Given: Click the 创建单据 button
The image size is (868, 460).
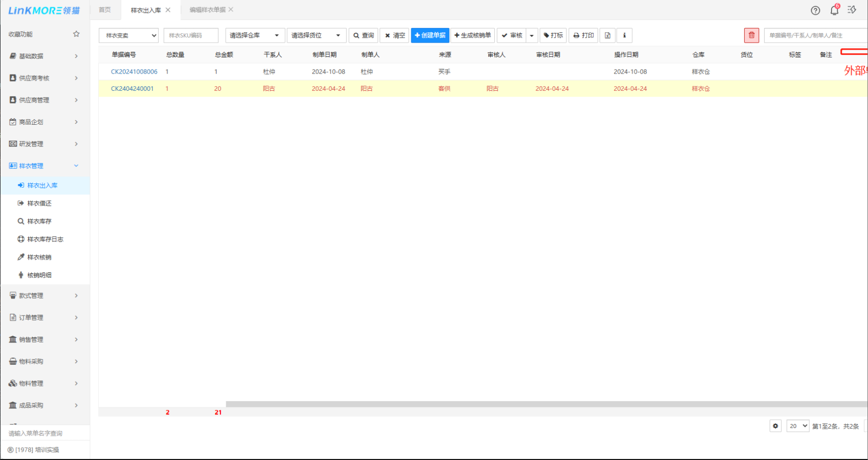Looking at the screenshot, I should point(430,36).
